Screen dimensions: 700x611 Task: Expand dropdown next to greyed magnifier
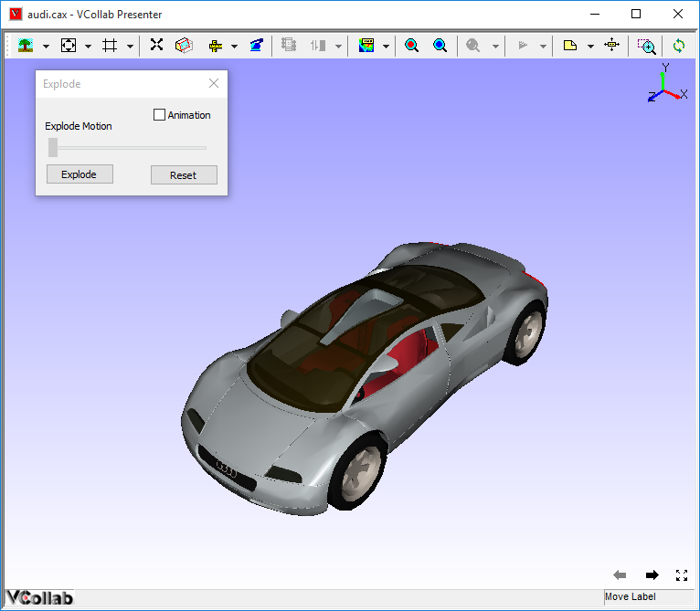click(x=495, y=46)
